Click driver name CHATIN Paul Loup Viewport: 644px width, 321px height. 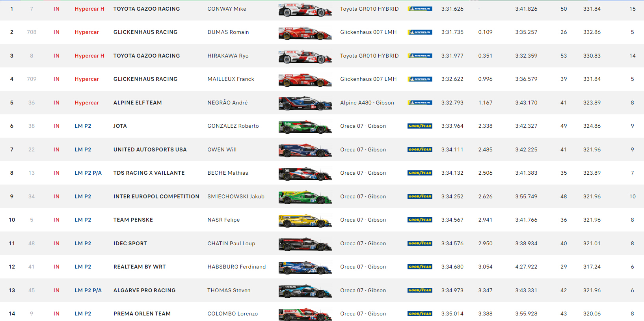click(x=231, y=243)
